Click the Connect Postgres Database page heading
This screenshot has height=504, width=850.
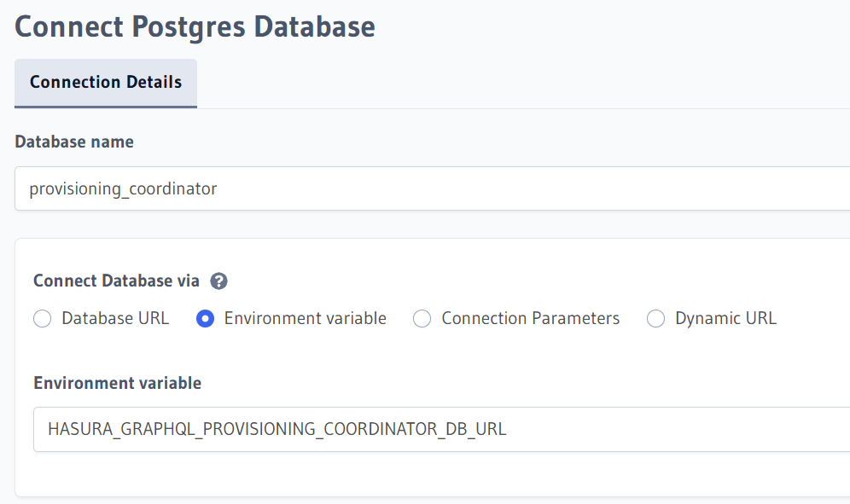coord(194,26)
